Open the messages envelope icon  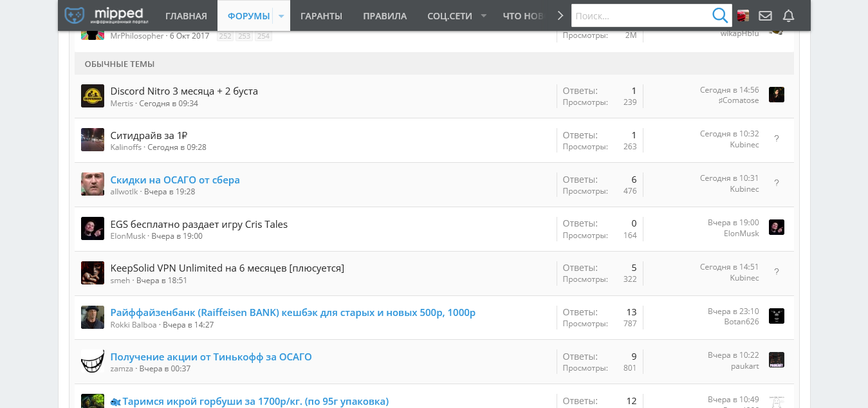pos(765,15)
